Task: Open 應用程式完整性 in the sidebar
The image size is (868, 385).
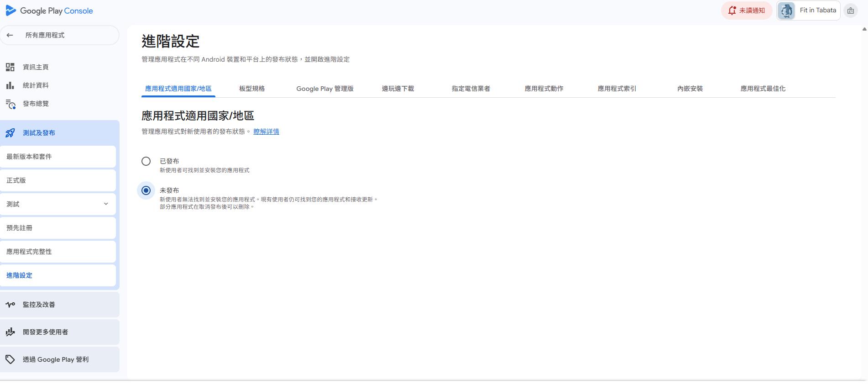Action: point(29,252)
